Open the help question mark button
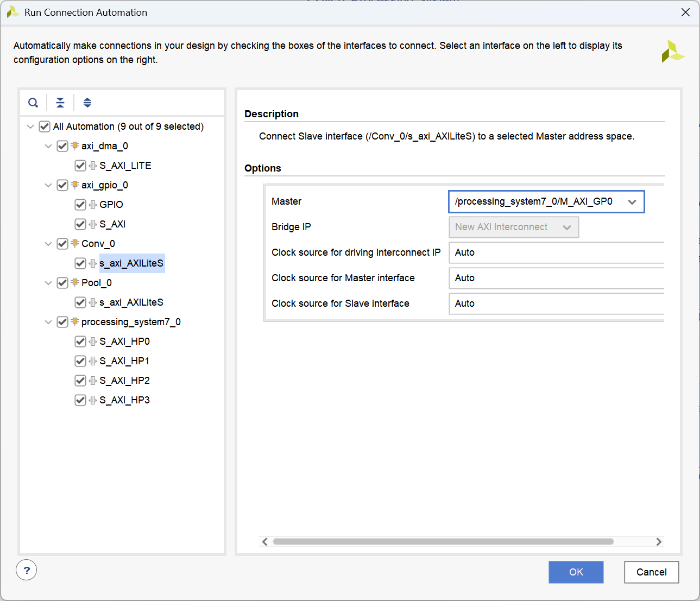The image size is (700, 601). 27,570
